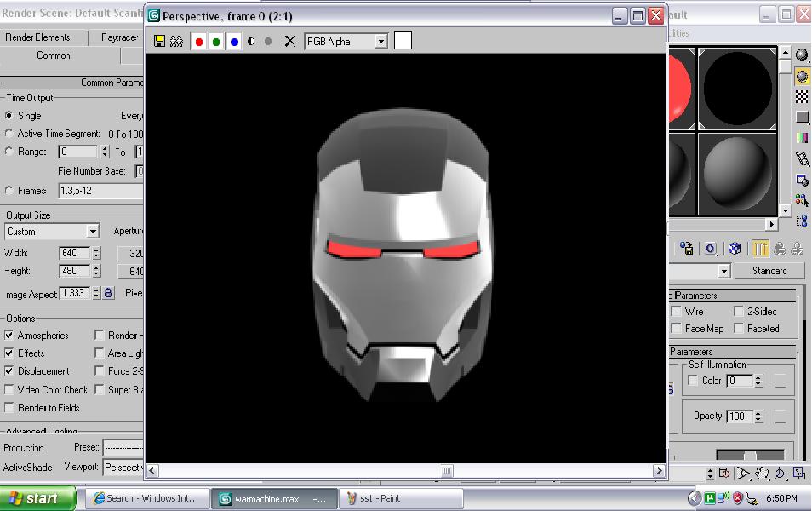Toggle the red channel display
The image size is (812, 511).
(x=199, y=42)
